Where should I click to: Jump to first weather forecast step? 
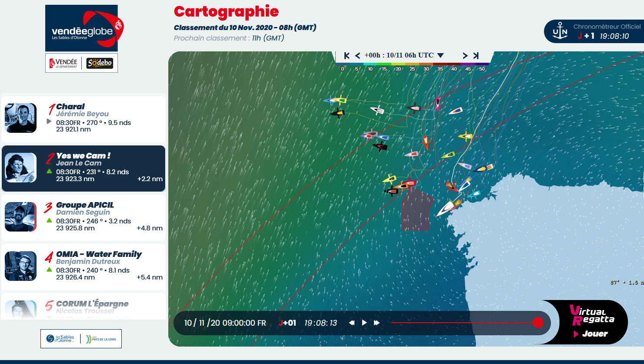[347, 55]
